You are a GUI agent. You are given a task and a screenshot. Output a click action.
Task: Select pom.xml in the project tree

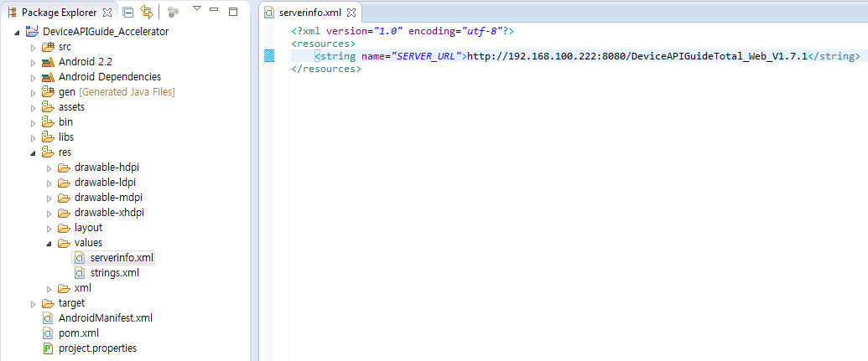click(78, 333)
